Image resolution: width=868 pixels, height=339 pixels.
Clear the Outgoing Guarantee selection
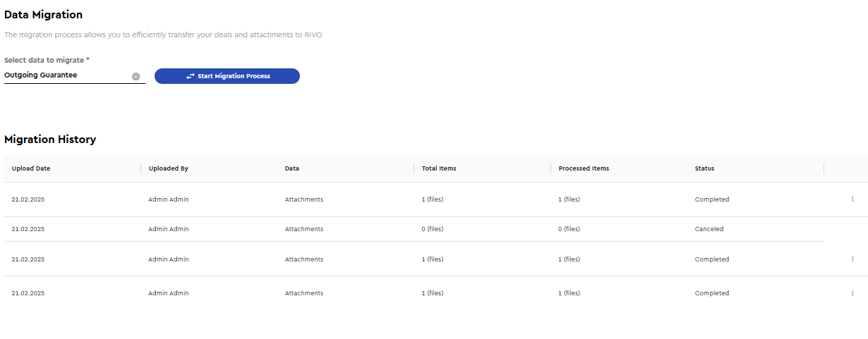(136, 76)
